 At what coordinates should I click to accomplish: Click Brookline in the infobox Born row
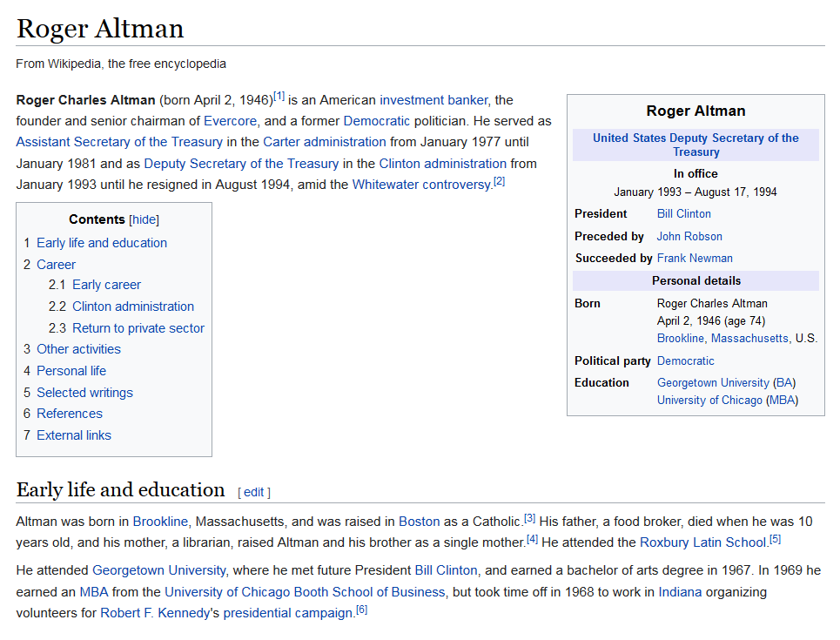[x=681, y=338]
